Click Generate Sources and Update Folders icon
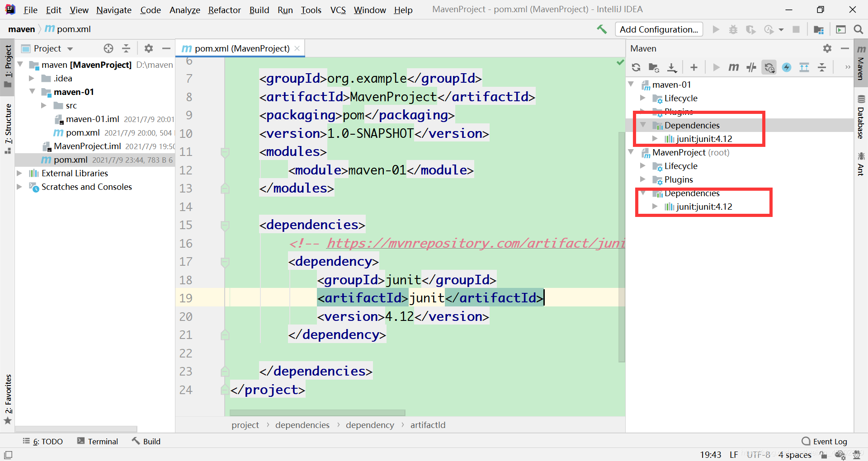This screenshot has width=868, height=461. coord(654,67)
